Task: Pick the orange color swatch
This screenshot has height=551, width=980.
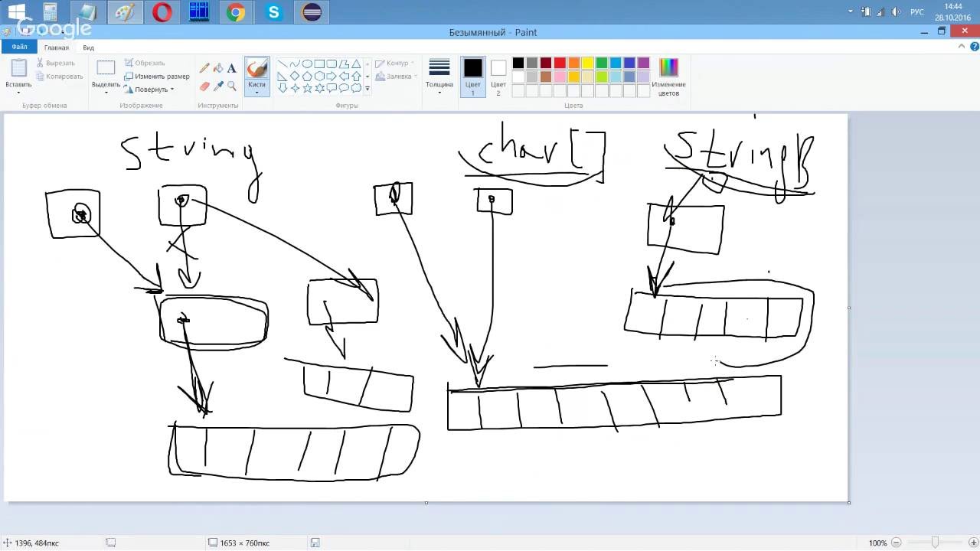Action: (x=573, y=63)
